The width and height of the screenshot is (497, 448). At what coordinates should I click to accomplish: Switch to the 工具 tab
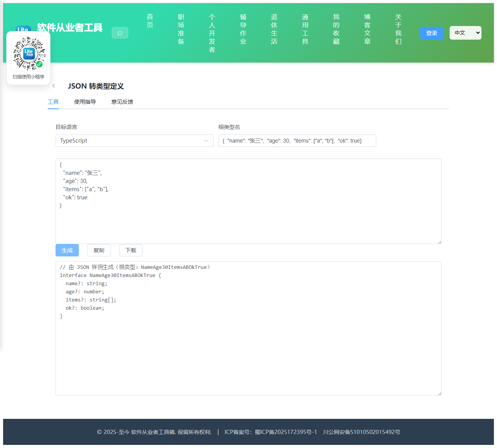pyautogui.click(x=53, y=102)
